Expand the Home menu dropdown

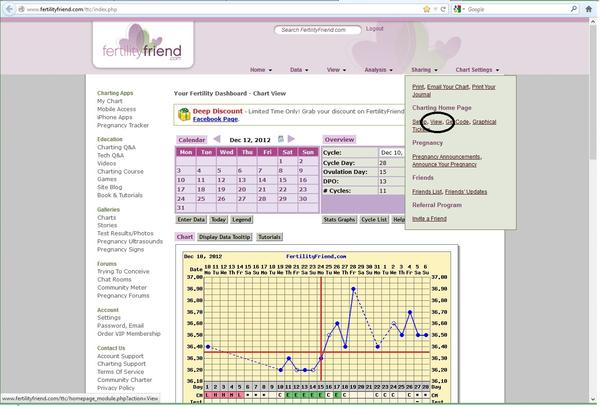(260, 70)
